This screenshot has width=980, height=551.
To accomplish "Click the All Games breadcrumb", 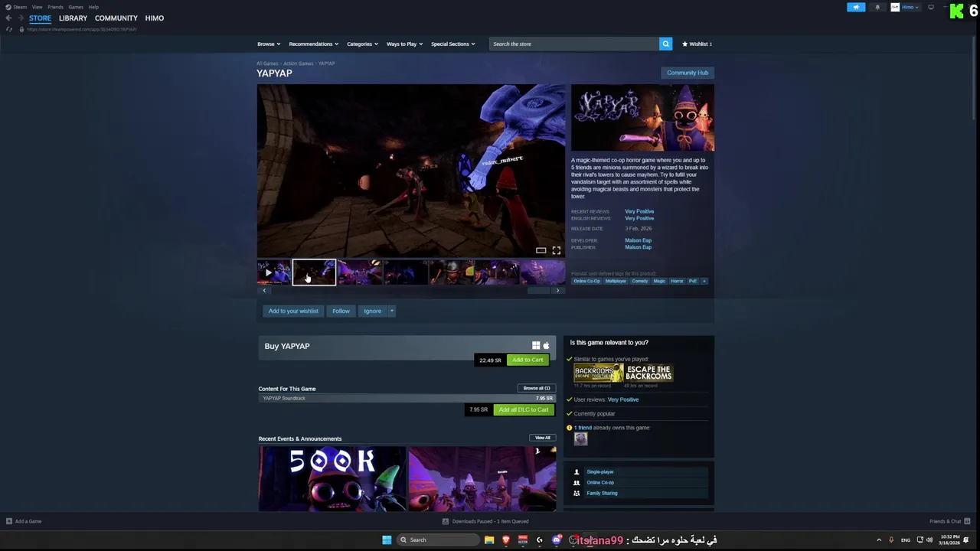I will 267,64.
